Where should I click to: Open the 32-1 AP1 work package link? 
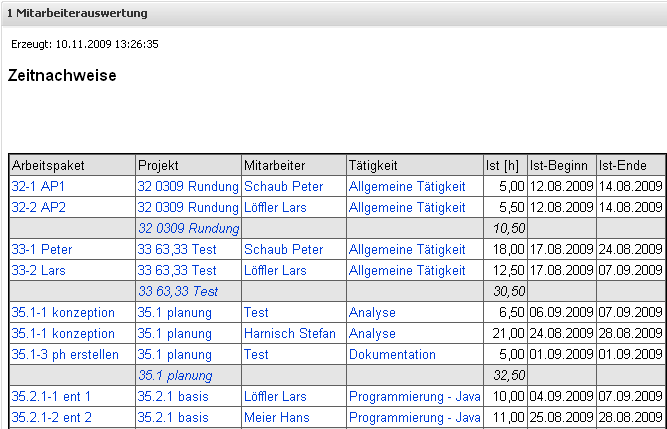(38, 186)
